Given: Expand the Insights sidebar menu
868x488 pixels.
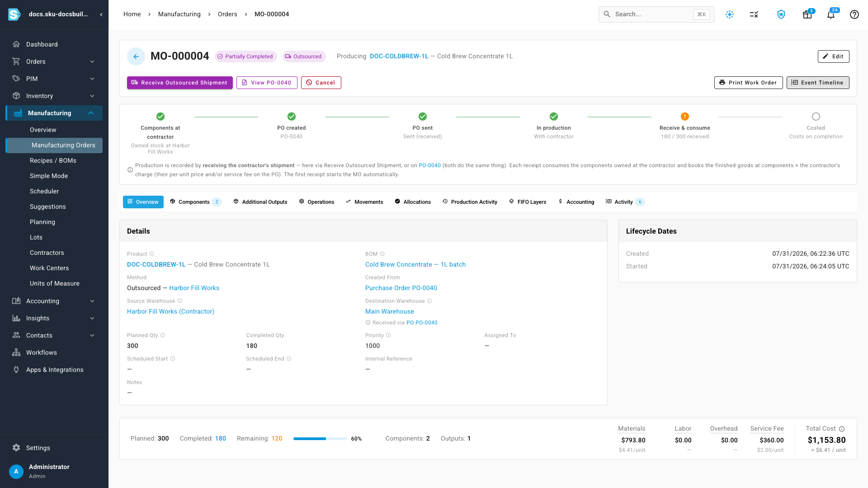Looking at the screenshot, I should tap(54, 318).
